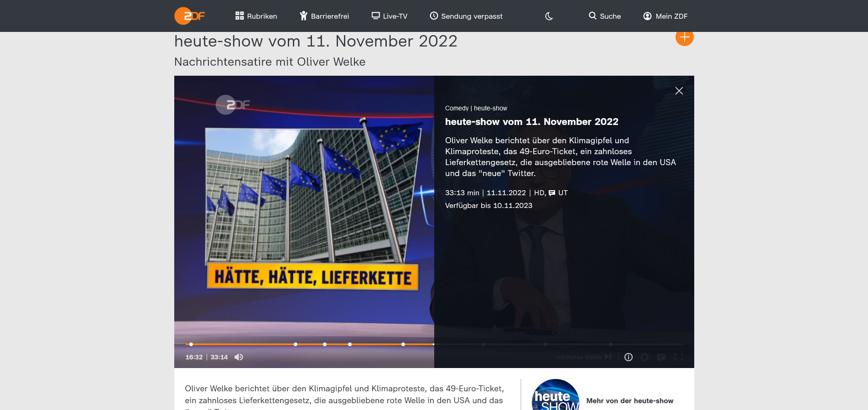868x410 pixels.
Task: Toggle dark mode with moon icon
Action: pyautogui.click(x=549, y=16)
